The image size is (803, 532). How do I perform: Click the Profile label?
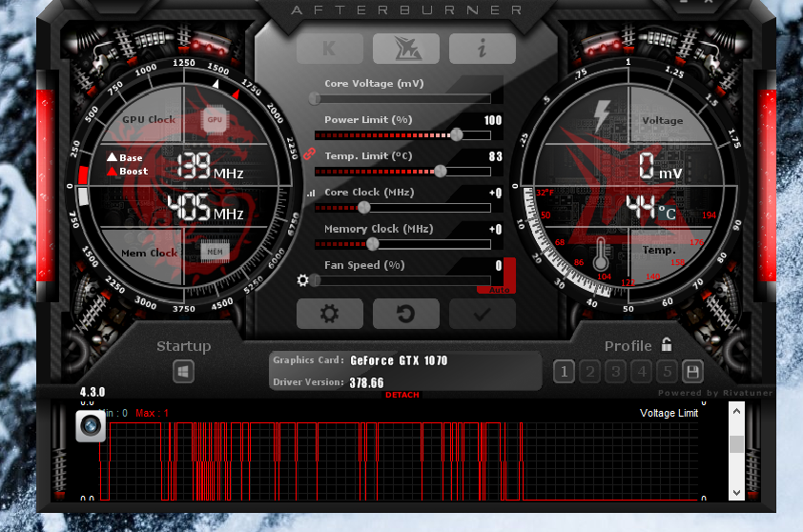(x=628, y=346)
